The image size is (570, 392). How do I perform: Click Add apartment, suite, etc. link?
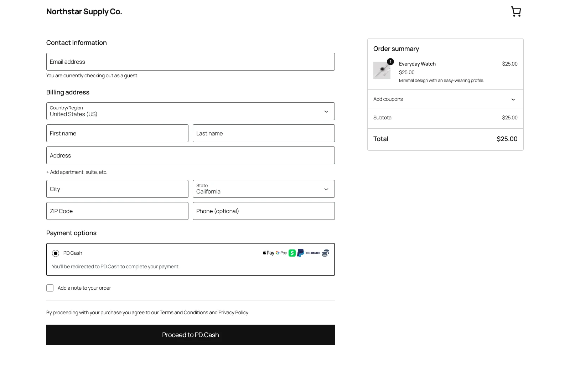(77, 172)
